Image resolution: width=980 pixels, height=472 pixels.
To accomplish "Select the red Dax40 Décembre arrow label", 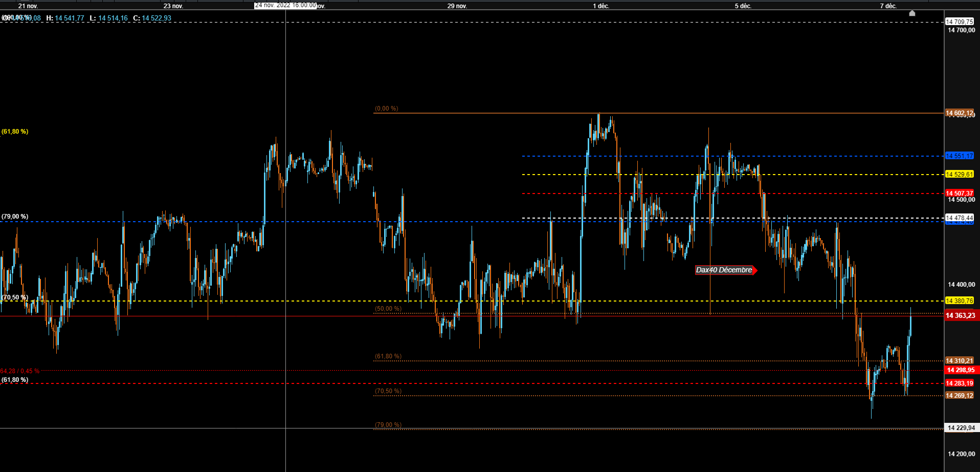I will [726, 270].
